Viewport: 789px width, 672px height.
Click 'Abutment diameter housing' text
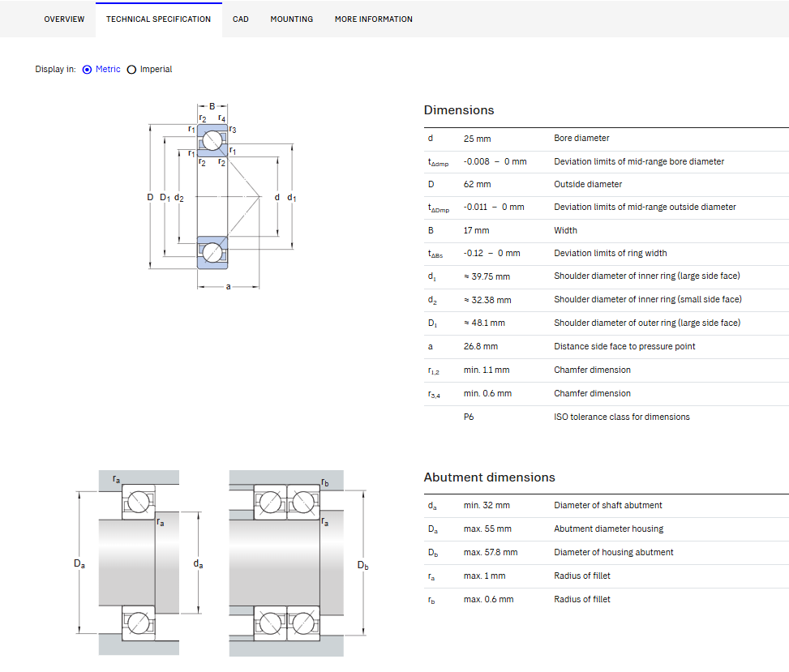(x=609, y=529)
